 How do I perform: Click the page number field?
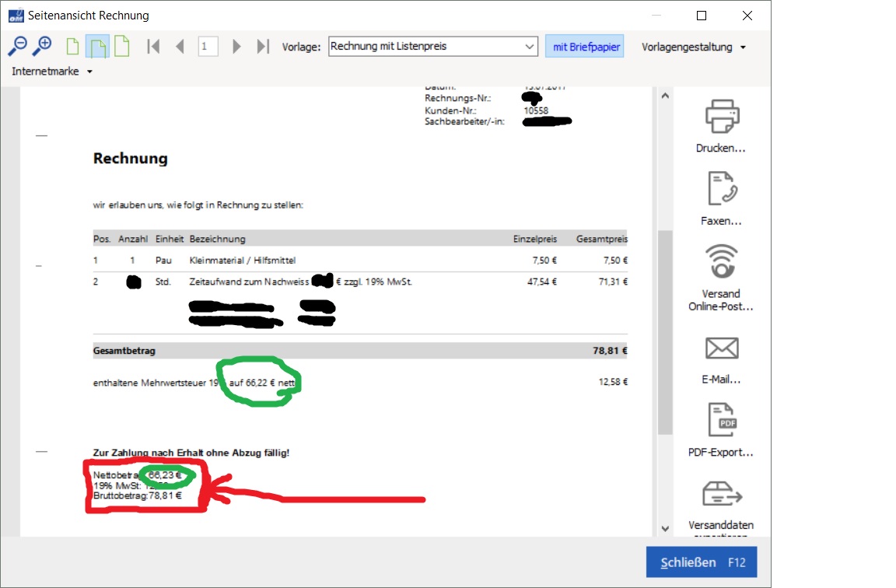208,47
